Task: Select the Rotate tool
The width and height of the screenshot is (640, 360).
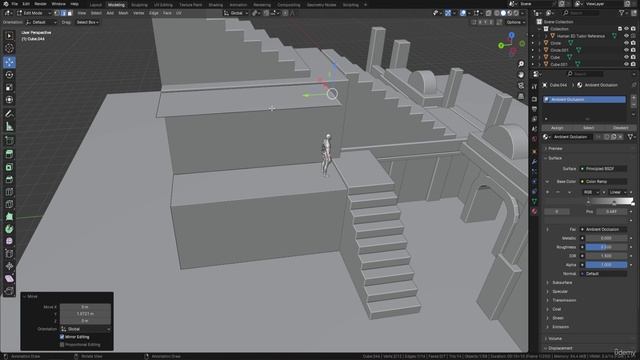Action: coord(9,75)
